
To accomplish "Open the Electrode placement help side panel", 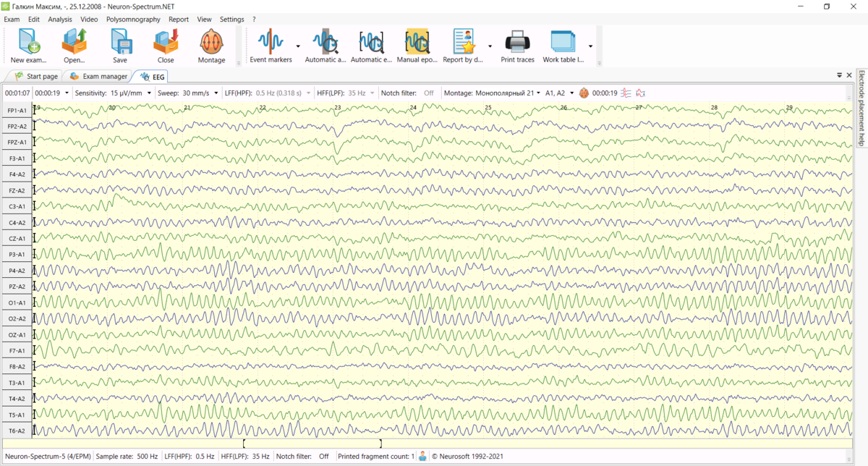I will tap(861, 108).
